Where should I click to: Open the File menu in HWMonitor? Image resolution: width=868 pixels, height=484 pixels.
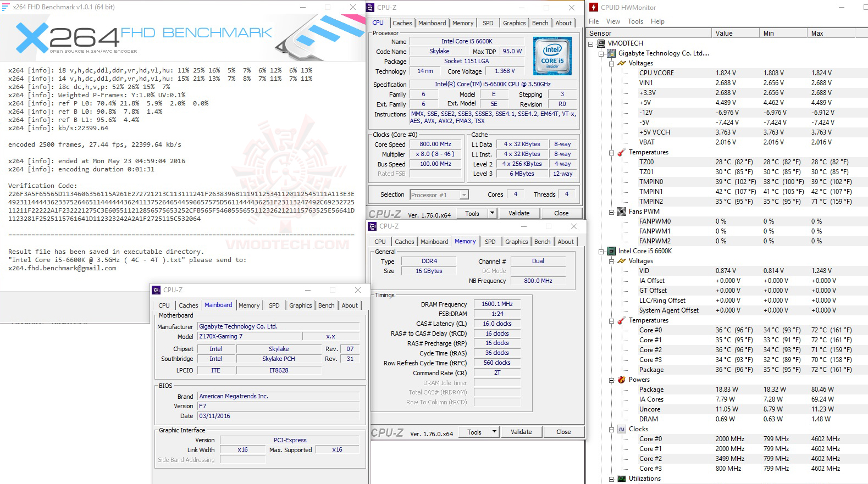pos(594,21)
